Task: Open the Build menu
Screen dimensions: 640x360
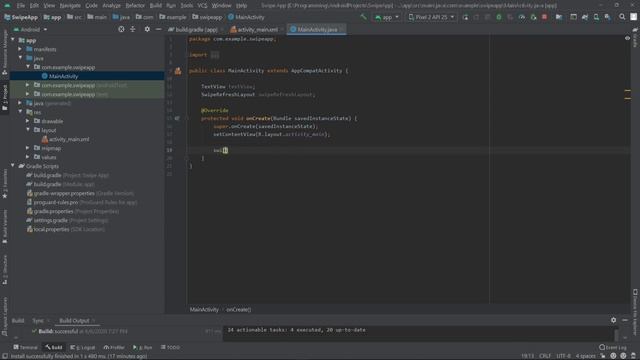Action: pos(156,6)
